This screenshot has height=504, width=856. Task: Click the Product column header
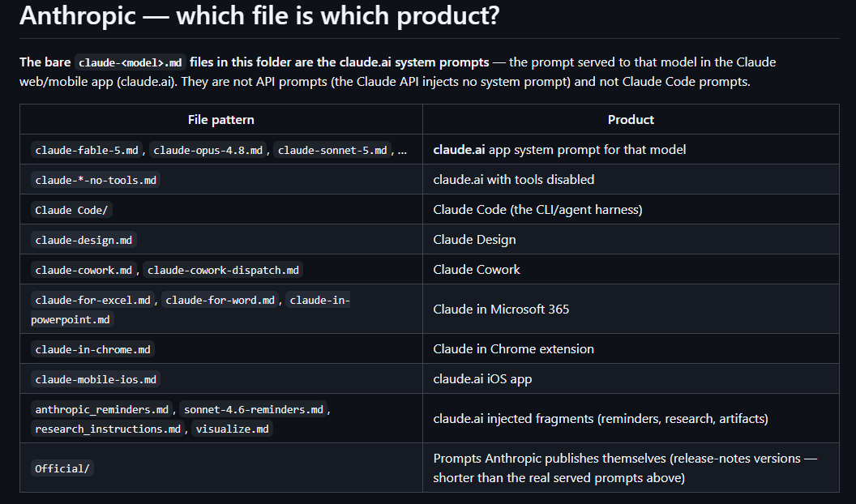631,119
